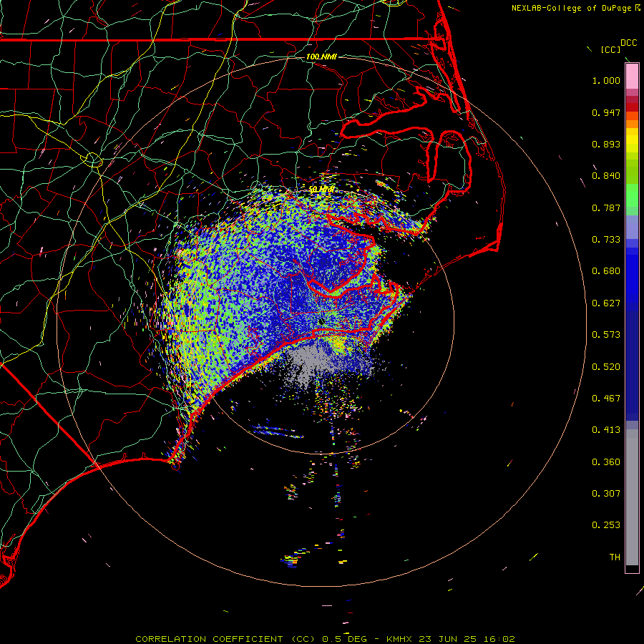The height and width of the screenshot is (644, 644).
Task: Click the 1.000 legend value
Action: 606,80
